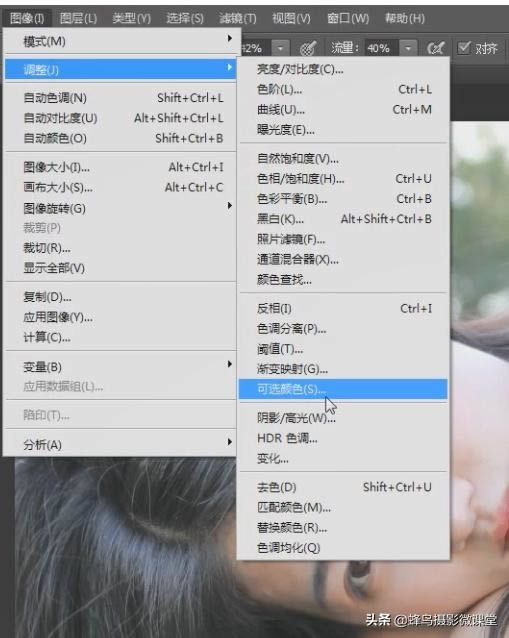Click the airbrush icon right of the flow dropdown
The height and width of the screenshot is (638, 509).
[436, 48]
